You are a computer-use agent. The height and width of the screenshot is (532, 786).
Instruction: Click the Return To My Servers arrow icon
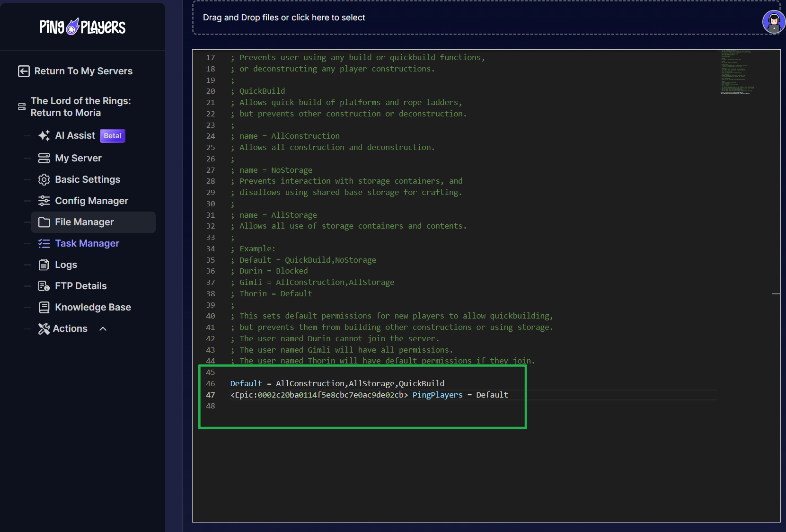tap(24, 71)
